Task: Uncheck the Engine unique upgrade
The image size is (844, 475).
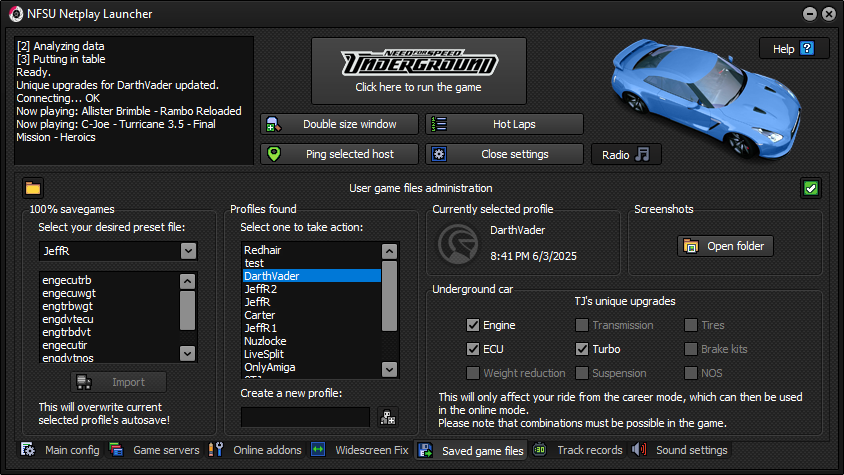Action: [473, 325]
